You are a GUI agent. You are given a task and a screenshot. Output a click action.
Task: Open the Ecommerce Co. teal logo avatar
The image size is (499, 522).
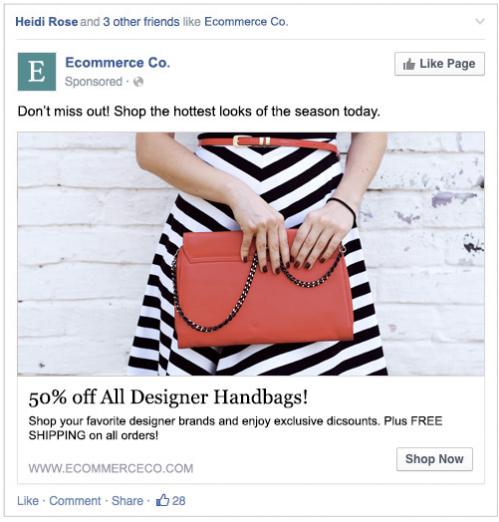(37, 72)
